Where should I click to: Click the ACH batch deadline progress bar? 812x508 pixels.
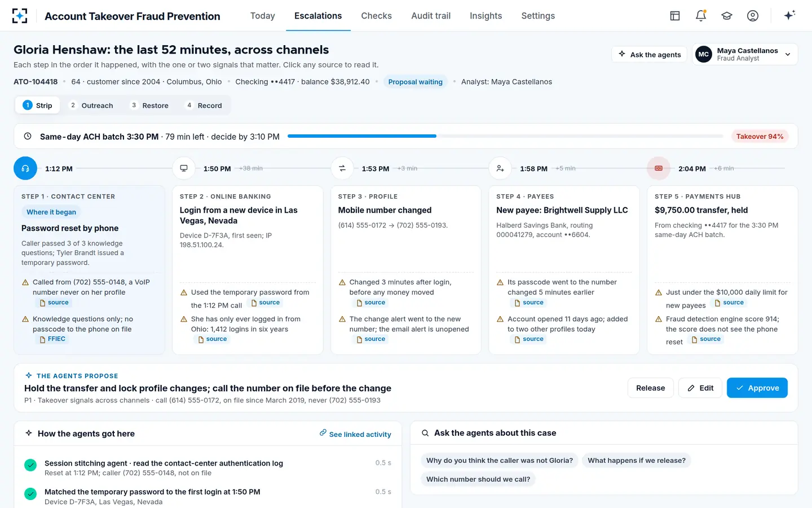[x=505, y=136]
